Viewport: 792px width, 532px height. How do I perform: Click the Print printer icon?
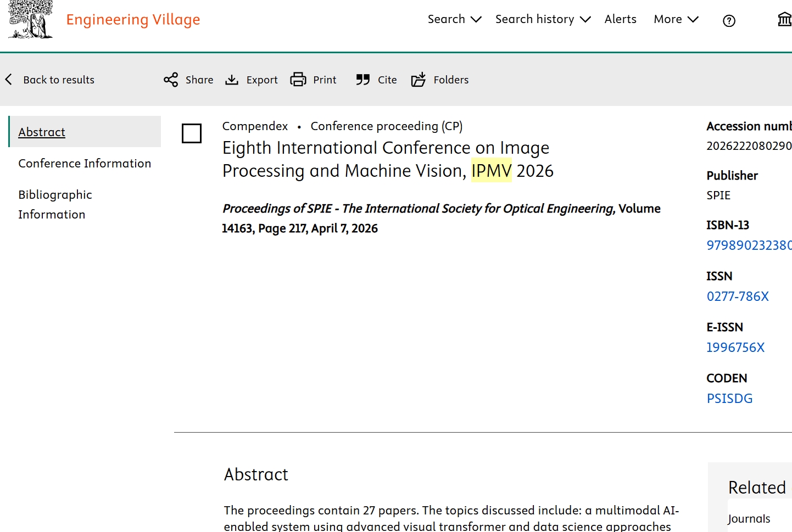pyautogui.click(x=298, y=80)
